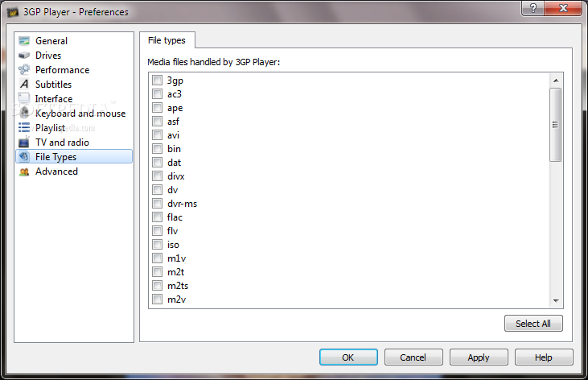588x380 pixels.
Task: Click the Keyboard and mouse icon
Action: 24,113
